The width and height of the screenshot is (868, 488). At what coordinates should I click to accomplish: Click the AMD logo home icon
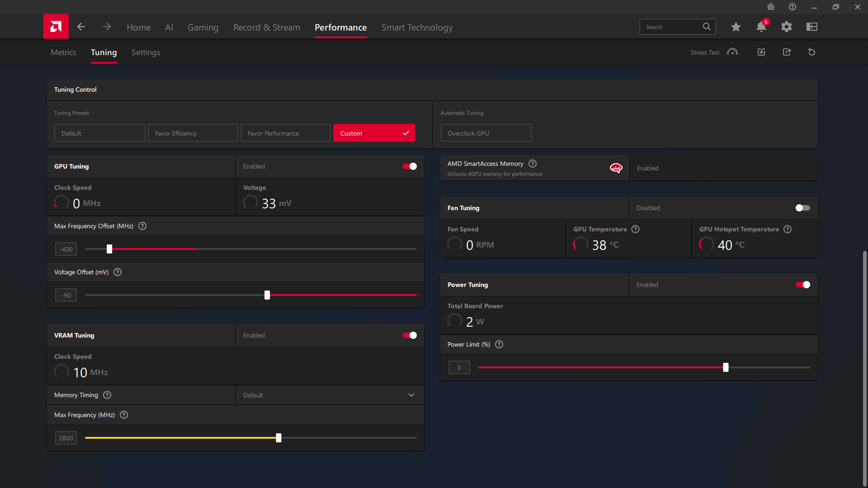[56, 27]
